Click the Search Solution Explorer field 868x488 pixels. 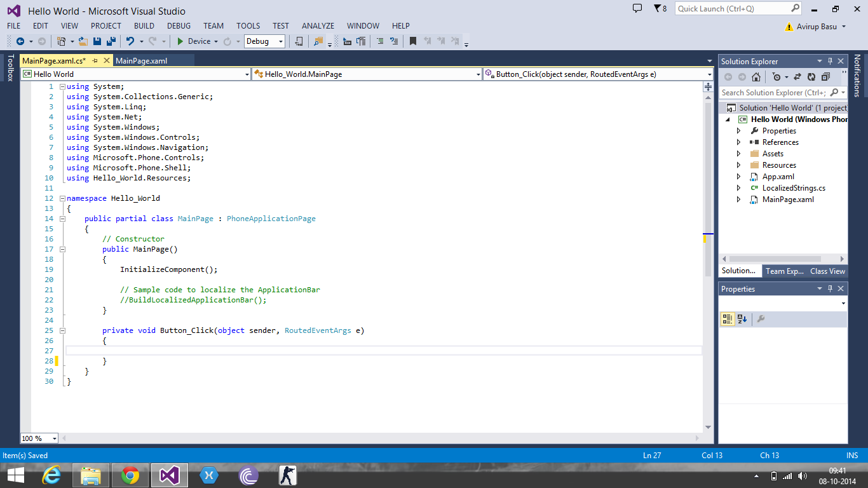[x=774, y=93]
